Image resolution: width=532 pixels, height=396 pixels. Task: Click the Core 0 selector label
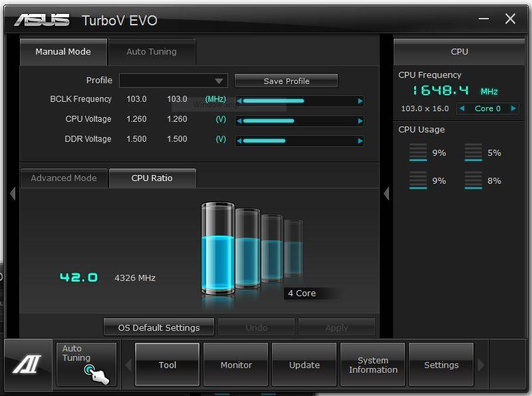(x=487, y=108)
